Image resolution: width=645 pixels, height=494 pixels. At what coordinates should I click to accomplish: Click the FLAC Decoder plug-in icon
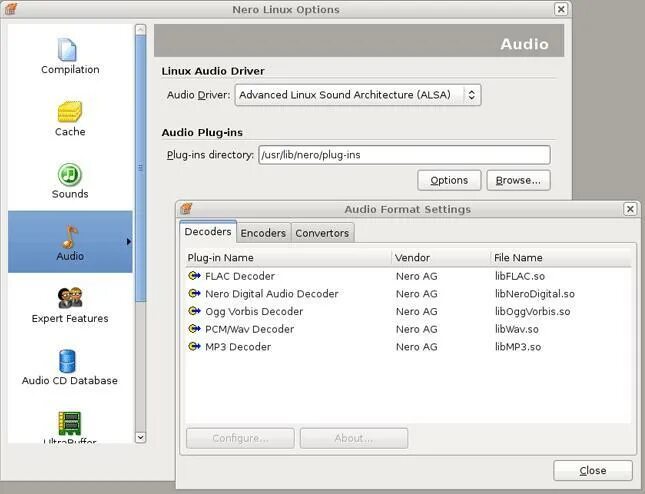pyautogui.click(x=194, y=276)
